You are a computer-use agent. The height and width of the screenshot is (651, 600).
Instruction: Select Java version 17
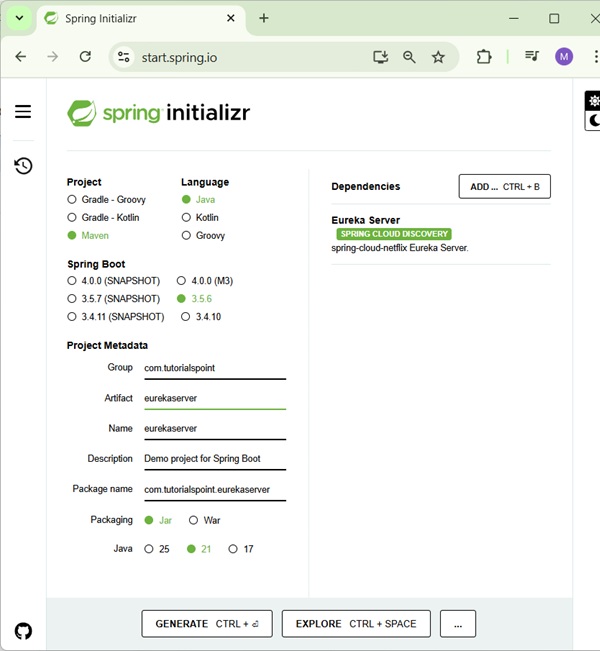[x=241, y=549]
